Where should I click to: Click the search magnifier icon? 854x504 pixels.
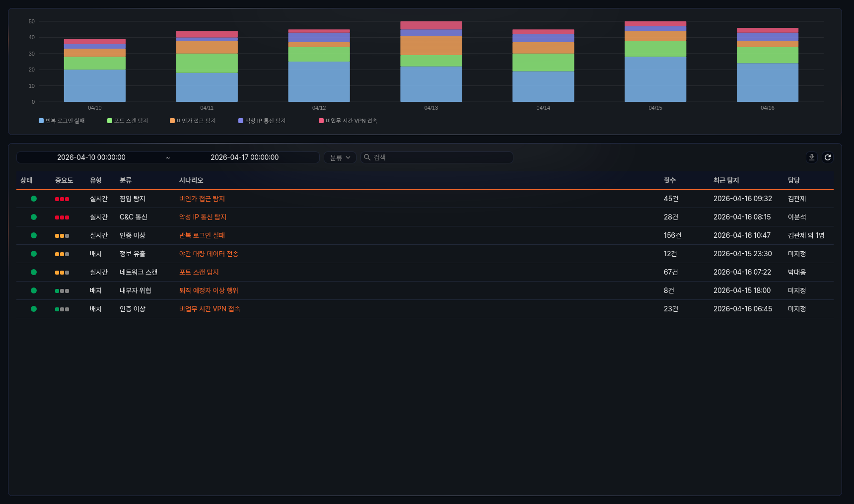(x=367, y=157)
